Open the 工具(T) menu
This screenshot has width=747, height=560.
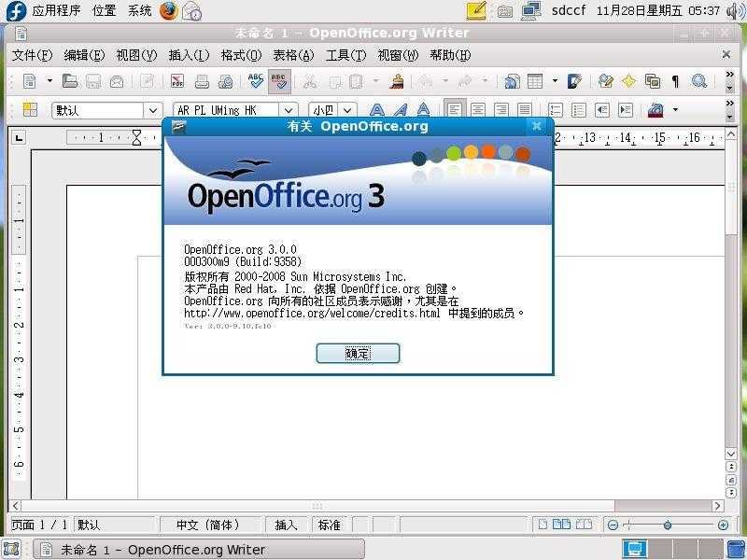click(x=345, y=55)
